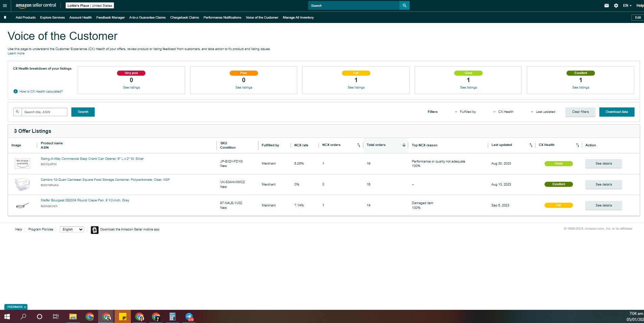Open File Explorer from the taskbar
Viewport: 644px width, 323px height.
73,317
